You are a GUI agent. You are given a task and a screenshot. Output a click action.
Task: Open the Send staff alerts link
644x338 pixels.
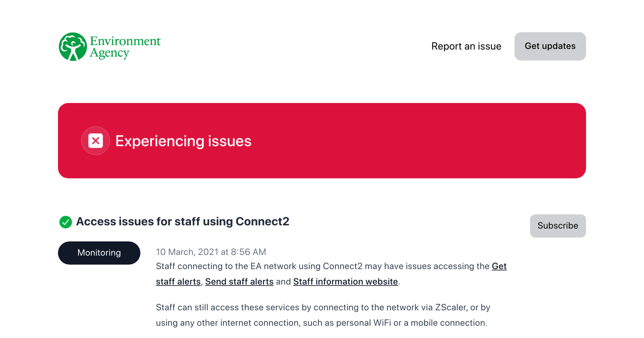239,281
